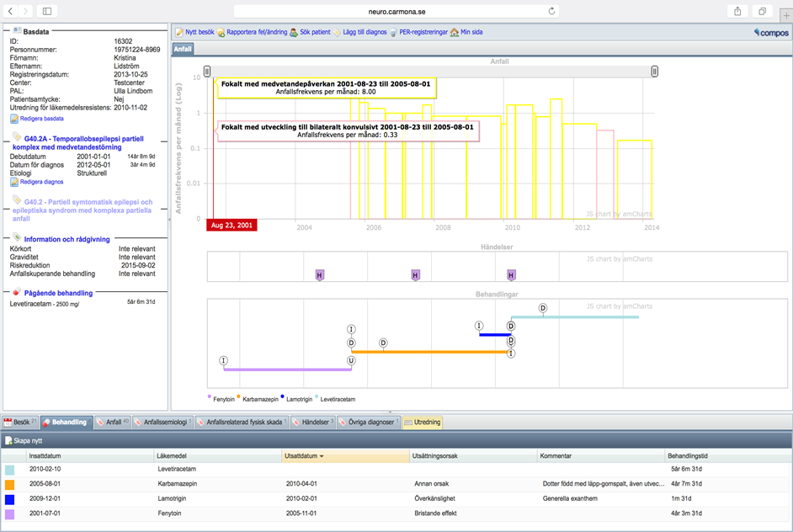This screenshot has width=793, height=532.
Task: Click the I marker starting Fenytoin bar
Action: (224, 360)
